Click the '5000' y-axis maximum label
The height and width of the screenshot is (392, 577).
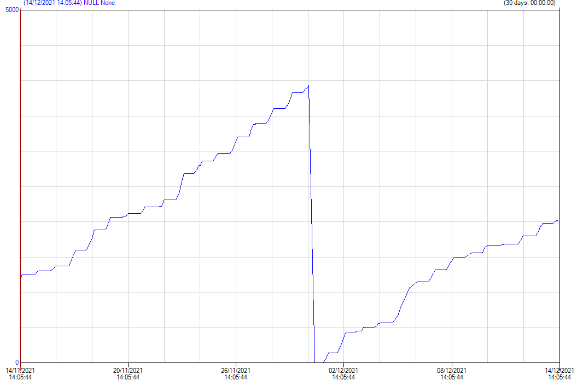(x=12, y=9)
